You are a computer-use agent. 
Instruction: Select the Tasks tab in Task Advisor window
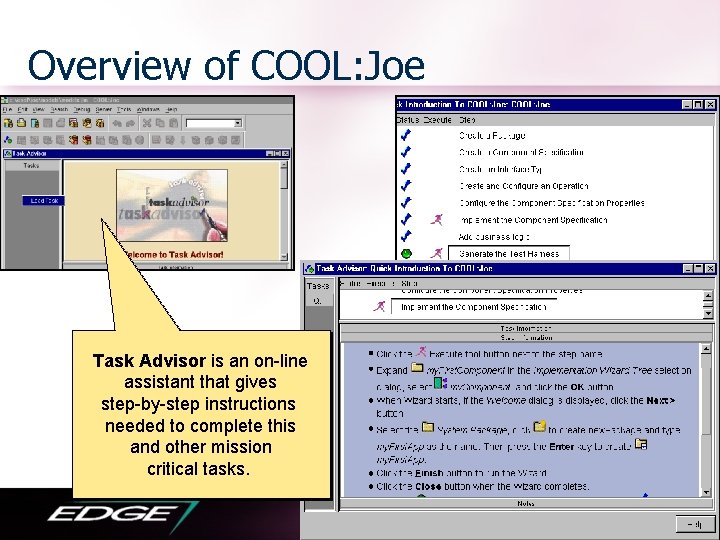click(x=31, y=165)
